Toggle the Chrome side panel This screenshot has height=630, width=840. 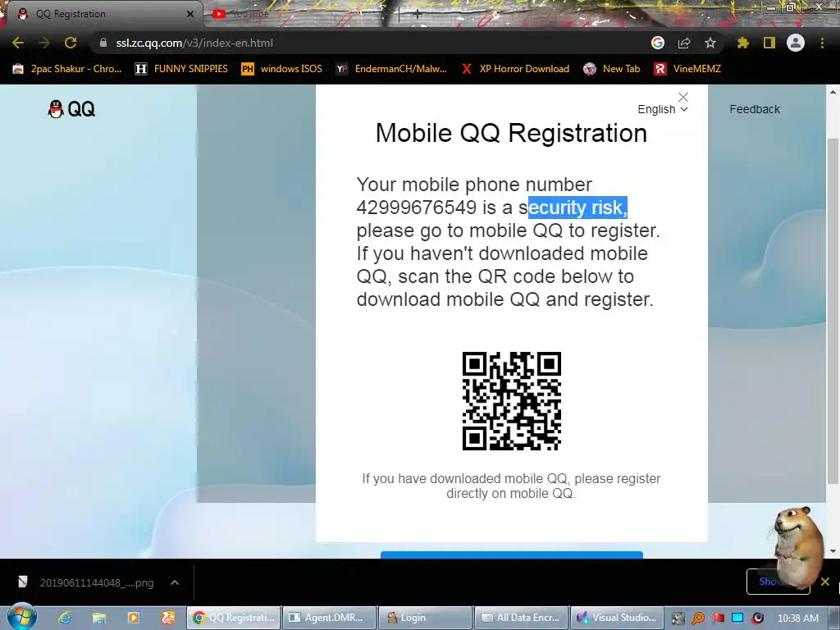[x=769, y=43]
